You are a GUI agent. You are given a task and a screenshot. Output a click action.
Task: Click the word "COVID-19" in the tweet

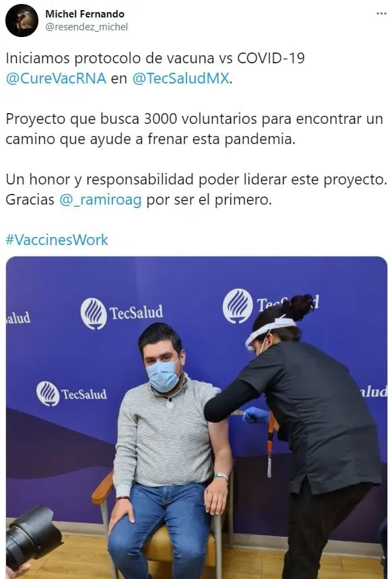click(x=271, y=59)
